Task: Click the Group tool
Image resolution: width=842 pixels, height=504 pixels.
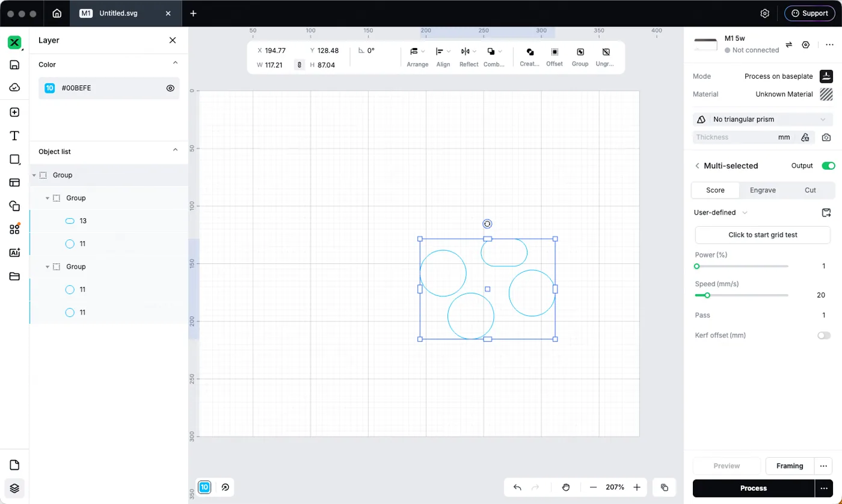Action: coord(580,57)
